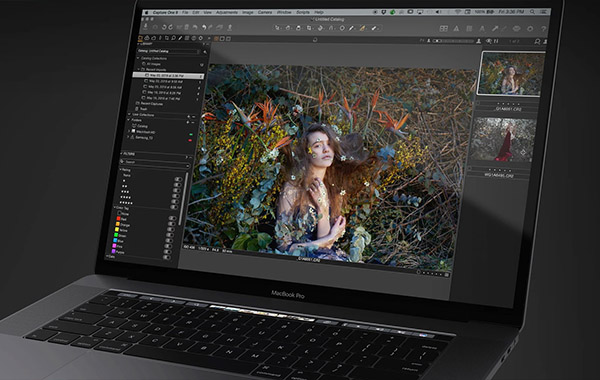Select the Crop cursor tool
The image size is (600, 380).
point(309,28)
